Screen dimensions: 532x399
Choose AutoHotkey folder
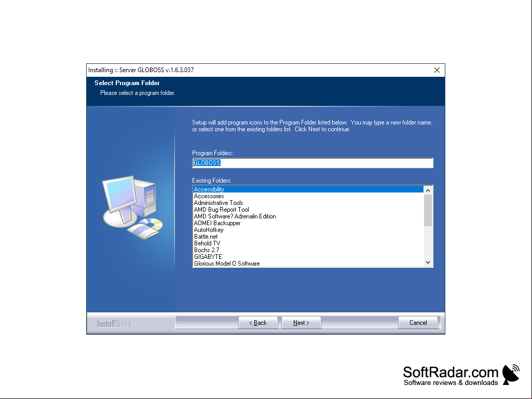[308, 230]
